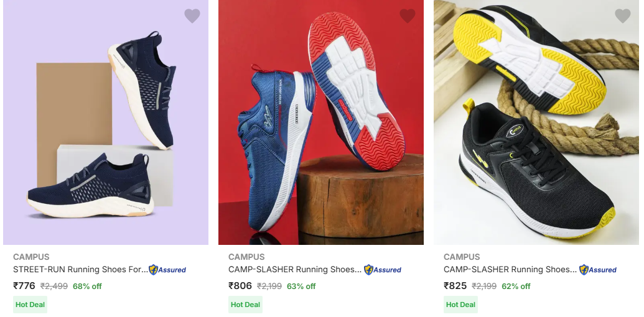Click the 62% off discount label
Screen dimensions: 644x317
pos(516,287)
